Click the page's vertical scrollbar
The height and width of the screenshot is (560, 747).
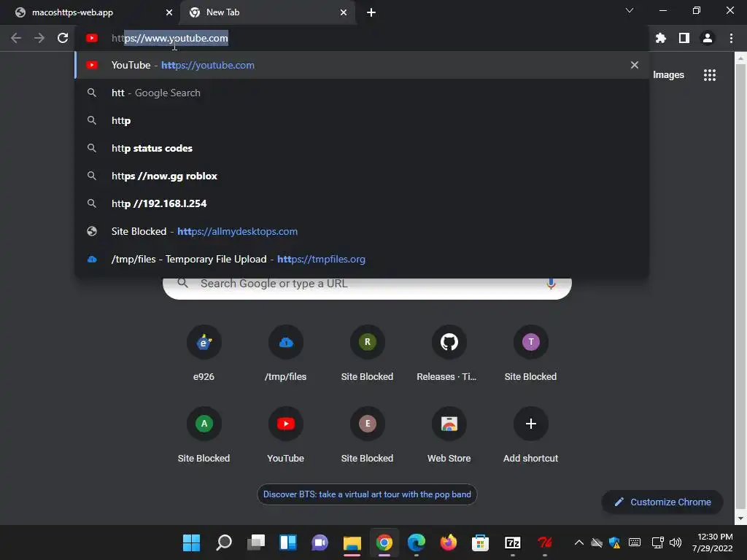click(x=740, y=288)
